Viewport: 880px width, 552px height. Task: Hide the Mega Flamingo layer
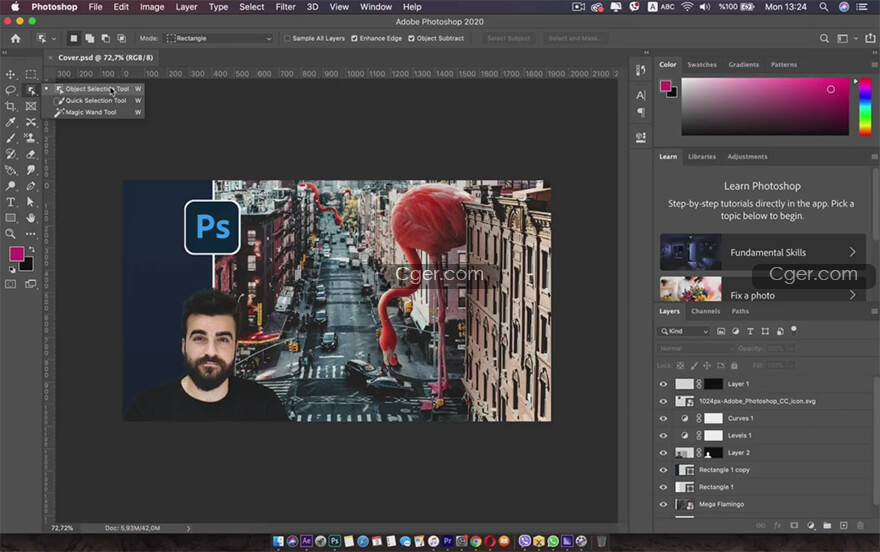tap(663, 504)
